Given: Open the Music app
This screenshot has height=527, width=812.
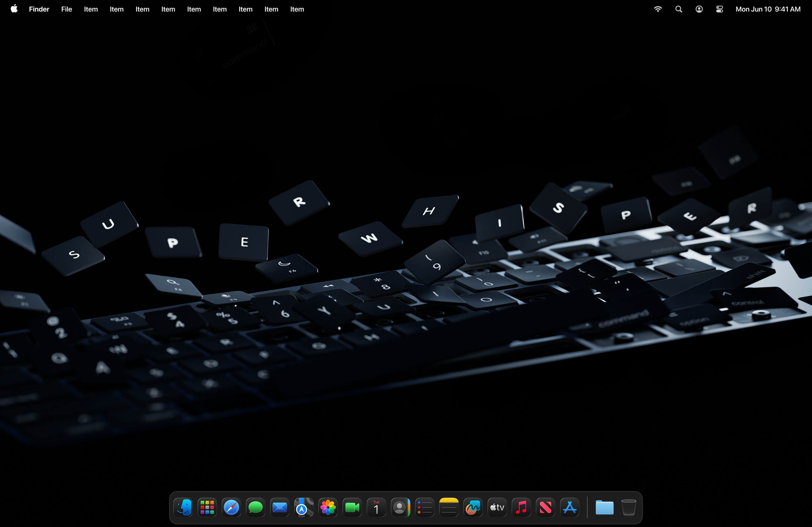Looking at the screenshot, I should pyautogui.click(x=521, y=508).
